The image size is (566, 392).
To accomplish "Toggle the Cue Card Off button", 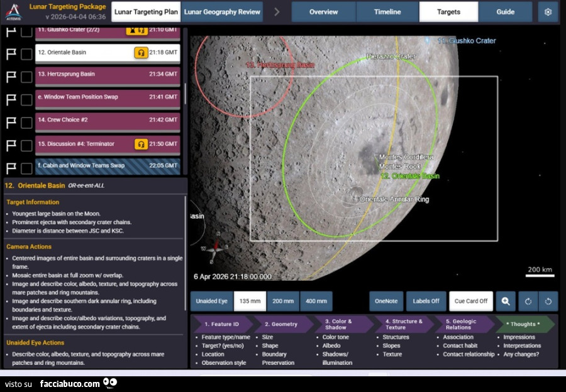I will (470, 301).
